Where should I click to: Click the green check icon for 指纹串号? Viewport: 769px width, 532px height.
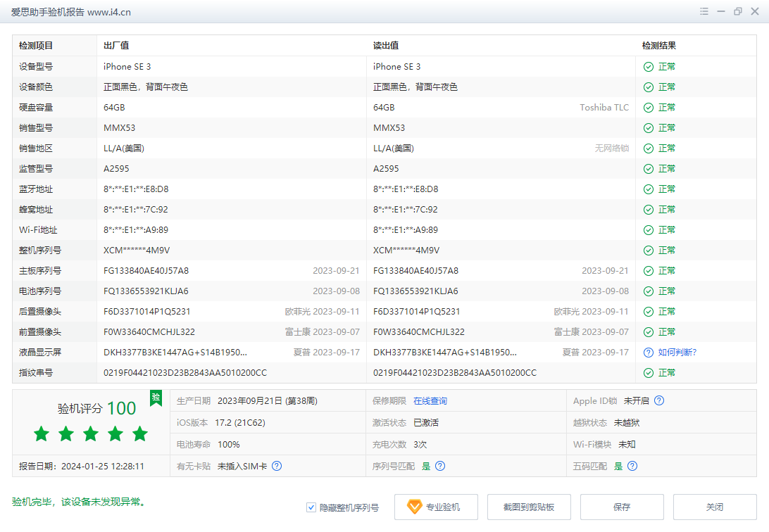click(649, 373)
